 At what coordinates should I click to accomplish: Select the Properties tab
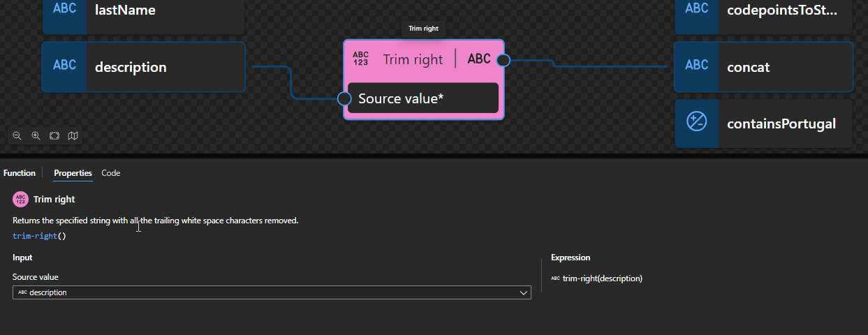73,173
